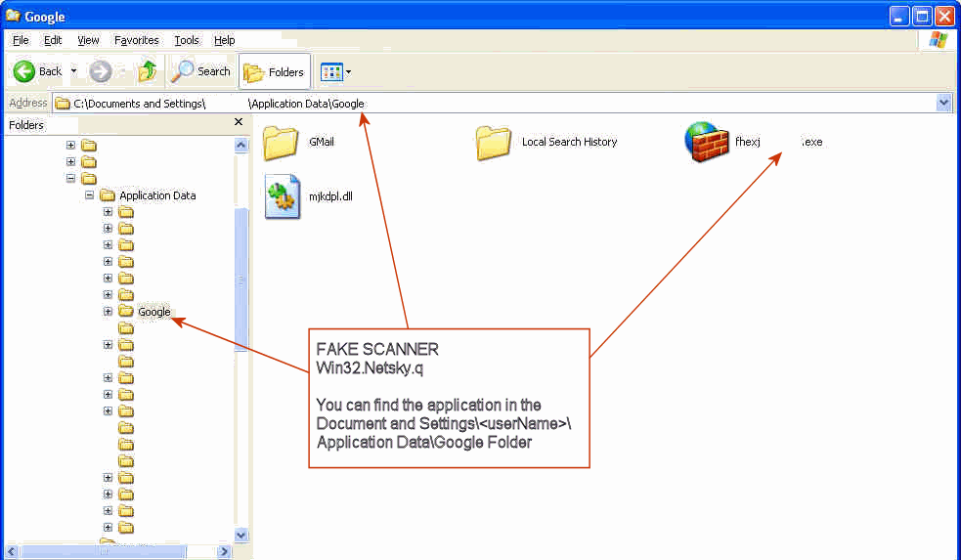Select the GMail folder icon
The image size is (961, 560).
pyautogui.click(x=281, y=142)
